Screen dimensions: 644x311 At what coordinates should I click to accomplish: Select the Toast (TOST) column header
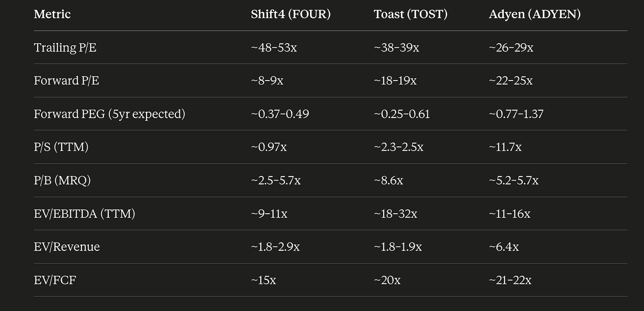[x=410, y=14]
